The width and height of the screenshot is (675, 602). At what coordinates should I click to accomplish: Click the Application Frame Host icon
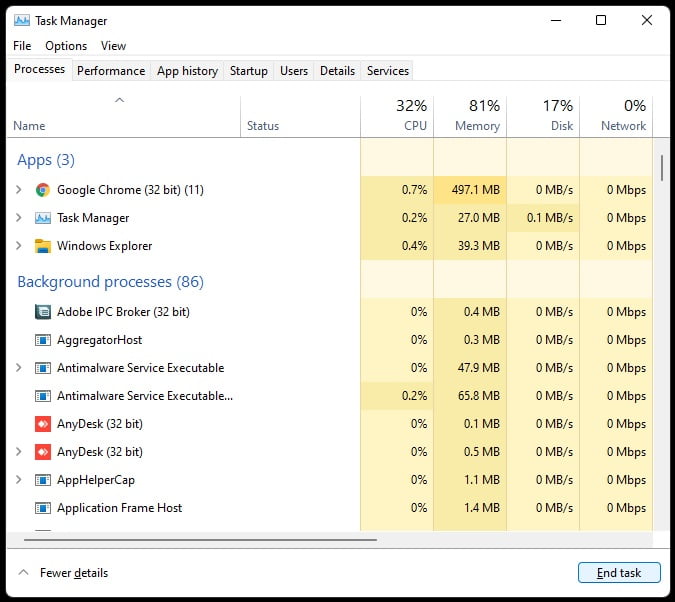[x=43, y=508]
